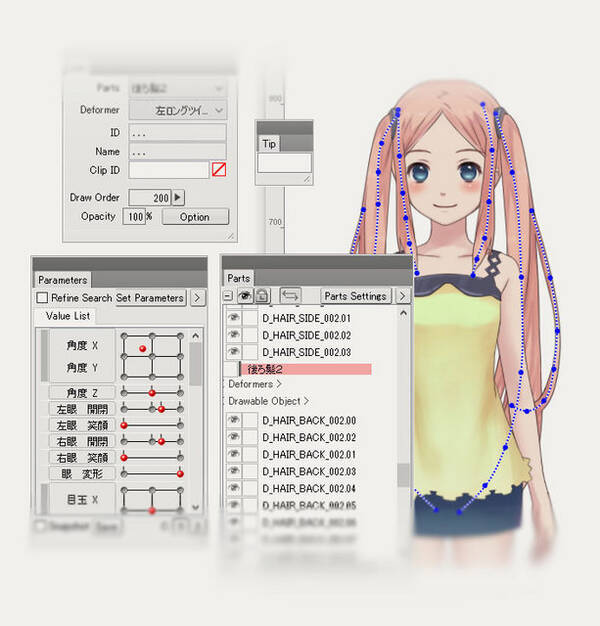
Task: Switch to the Value List tab
Action: [x=68, y=316]
